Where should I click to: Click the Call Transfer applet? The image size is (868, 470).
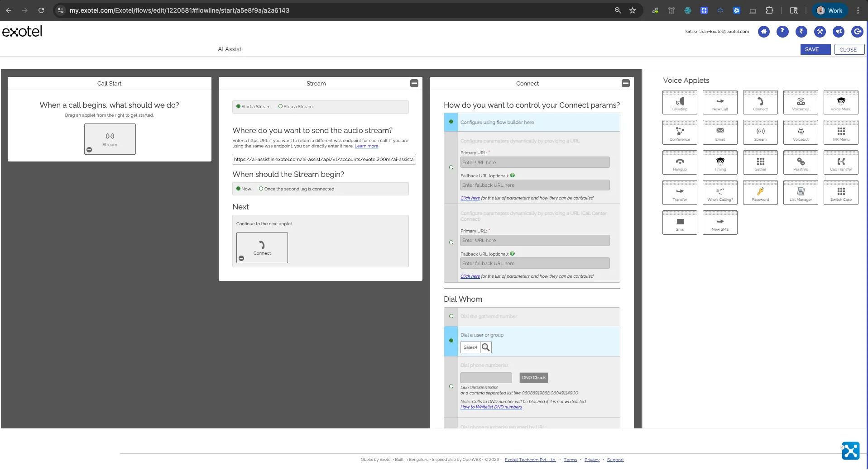pos(841,162)
